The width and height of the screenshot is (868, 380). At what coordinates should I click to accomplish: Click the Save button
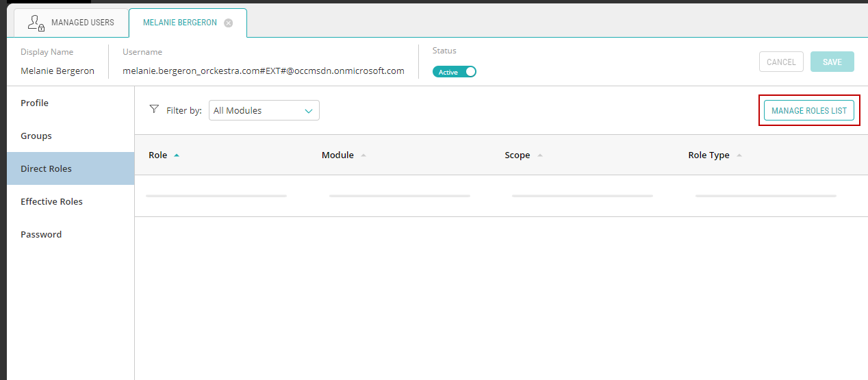tap(832, 62)
